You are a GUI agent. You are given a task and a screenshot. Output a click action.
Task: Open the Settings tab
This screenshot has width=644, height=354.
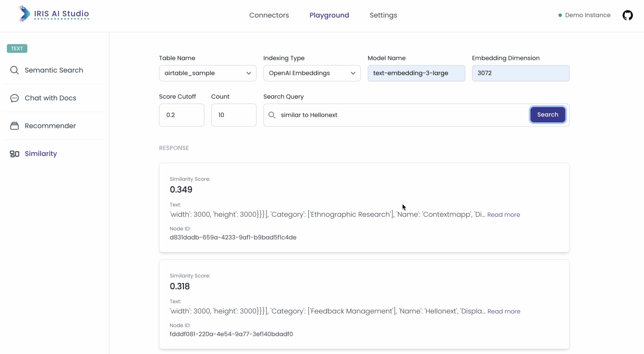383,15
